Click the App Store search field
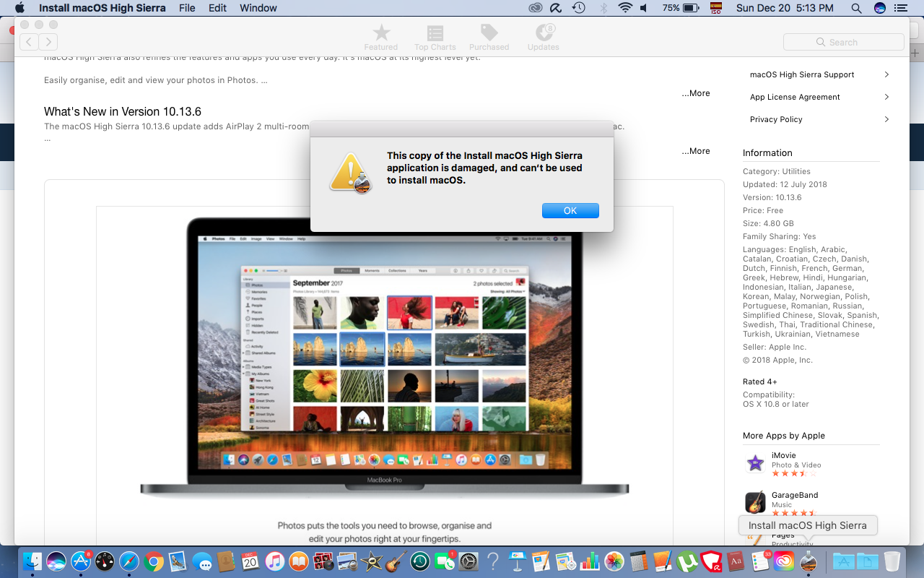924x578 pixels. coord(843,42)
